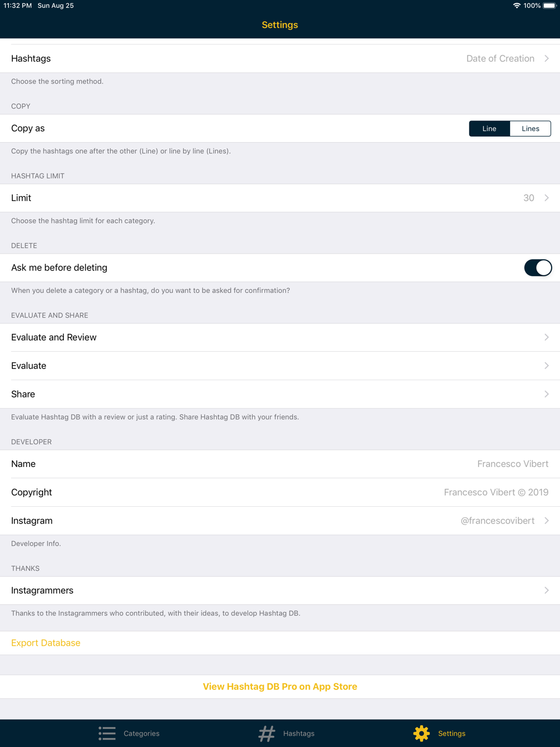Tap Export Database
Screen dimensions: 560x747
pyautogui.click(x=46, y=643)
